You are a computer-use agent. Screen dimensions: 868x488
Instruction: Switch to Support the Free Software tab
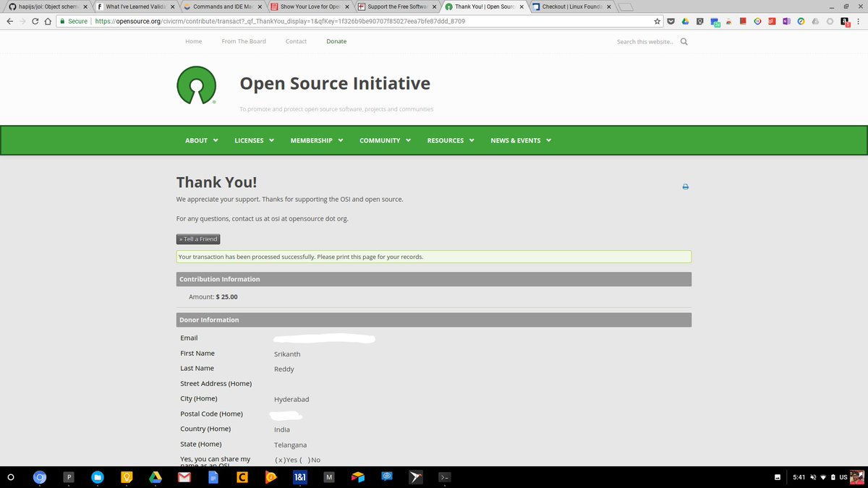pyautogui.click(x=397, y=7)
